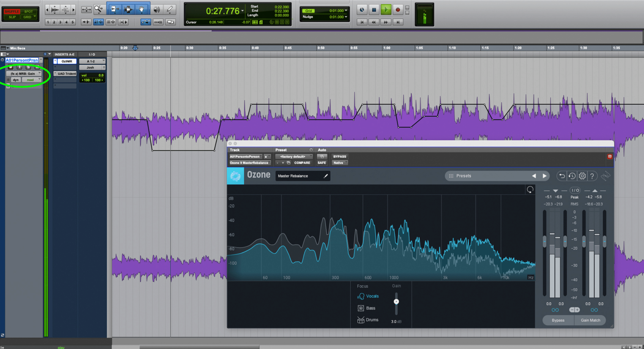Enable Shuffle edit mode
The image size is (644, 349).
coord(12,11)
